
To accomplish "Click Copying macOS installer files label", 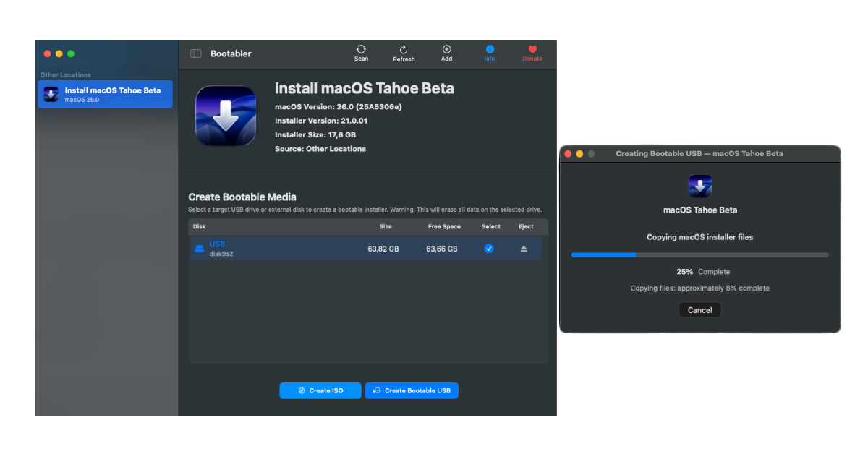I will pos(700,237).
